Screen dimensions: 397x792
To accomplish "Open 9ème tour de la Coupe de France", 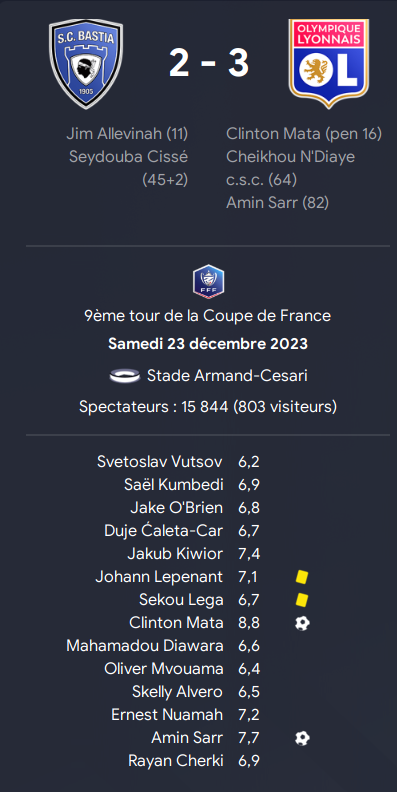I will pos(208,316).
